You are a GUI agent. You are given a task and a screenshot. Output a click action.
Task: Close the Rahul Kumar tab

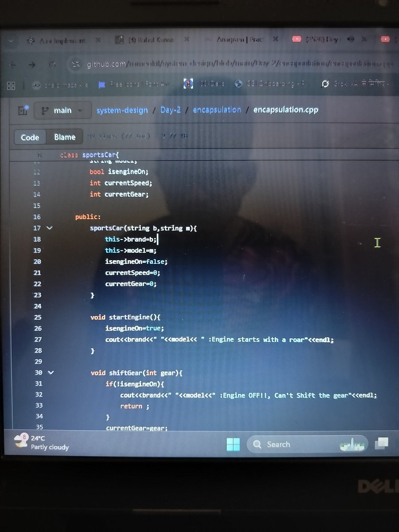[186, 39]
